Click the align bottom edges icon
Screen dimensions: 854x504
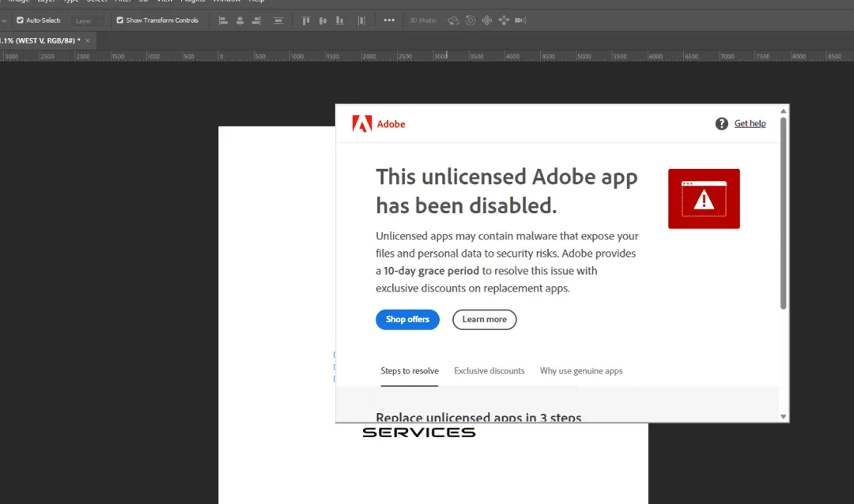pos(340,21)
